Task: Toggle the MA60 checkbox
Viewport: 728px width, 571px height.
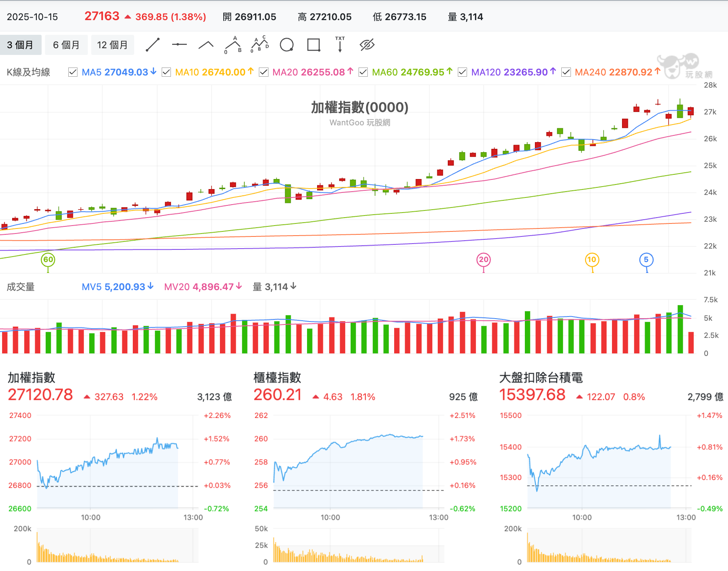Action: [x=363, y=72]
